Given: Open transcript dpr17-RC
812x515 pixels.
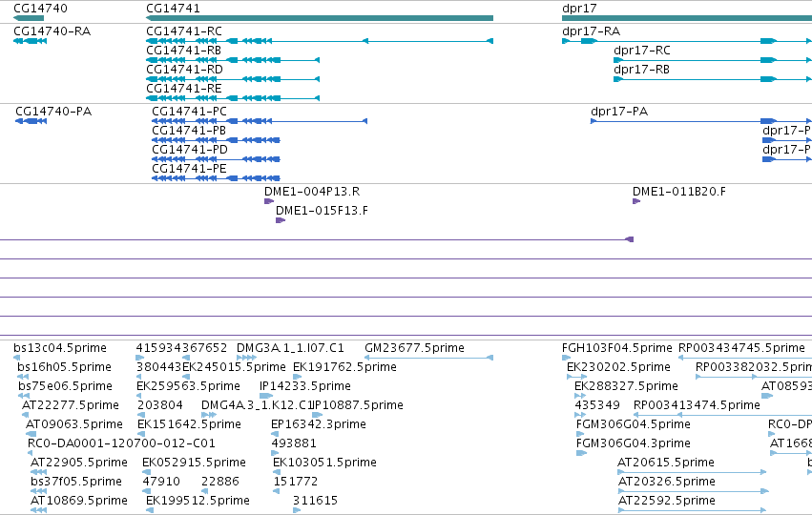Looking at the screenshot, I should [x=641, y=51].
